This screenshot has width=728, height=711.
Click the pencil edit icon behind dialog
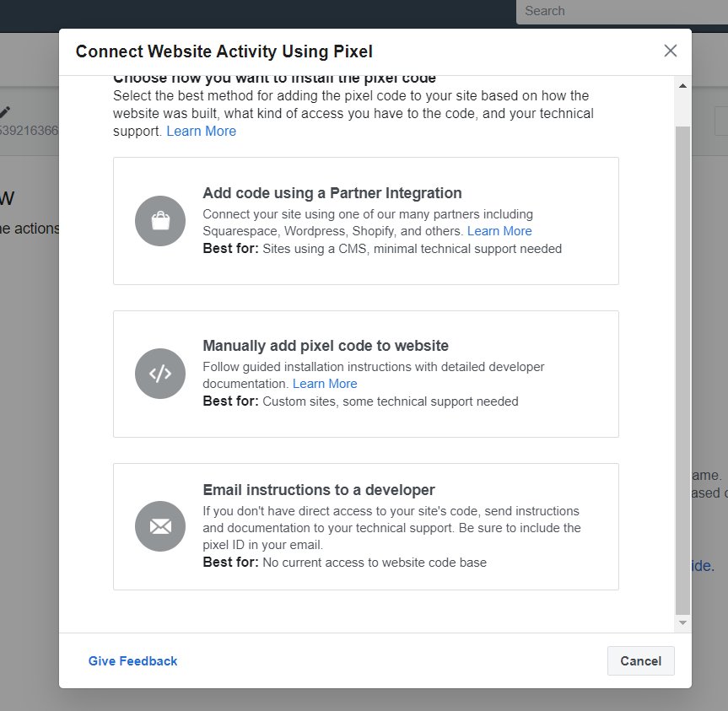coord(5,112)
